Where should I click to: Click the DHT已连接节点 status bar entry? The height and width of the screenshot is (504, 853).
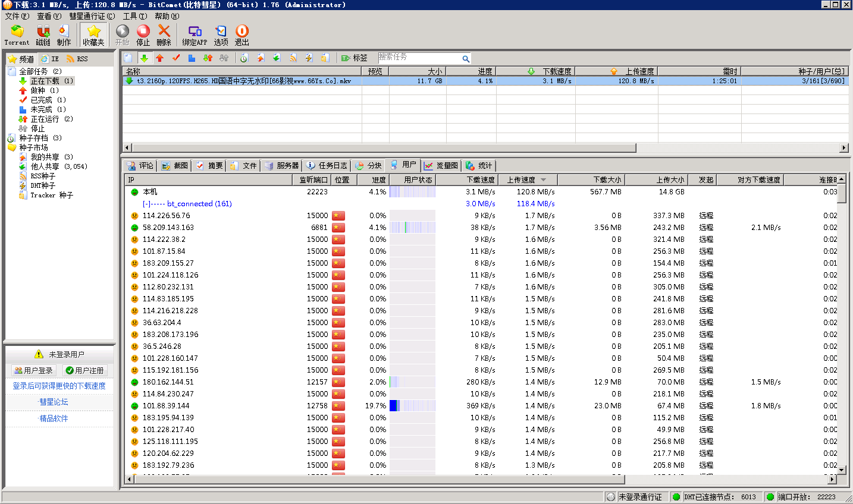coord(716,497)
